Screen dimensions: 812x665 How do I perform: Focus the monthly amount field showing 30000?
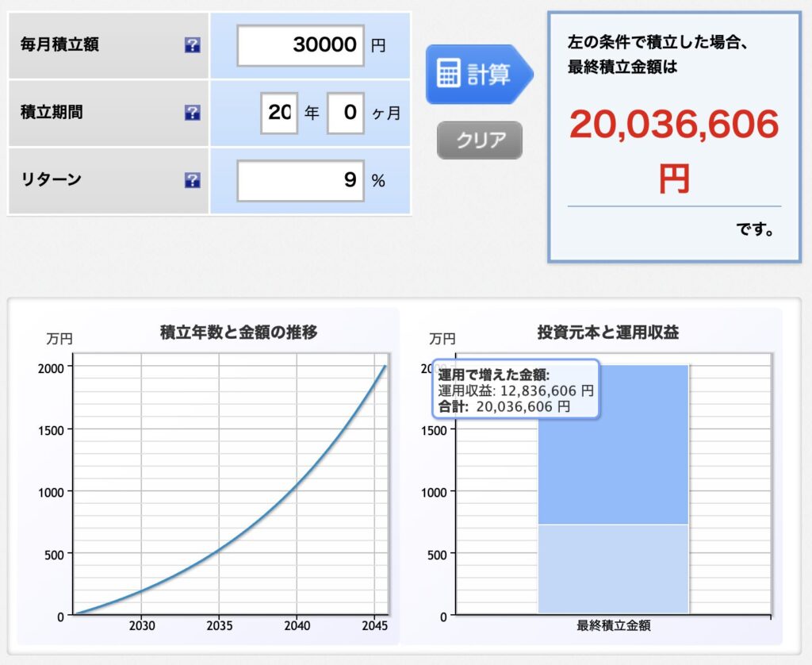coord(301,45)
